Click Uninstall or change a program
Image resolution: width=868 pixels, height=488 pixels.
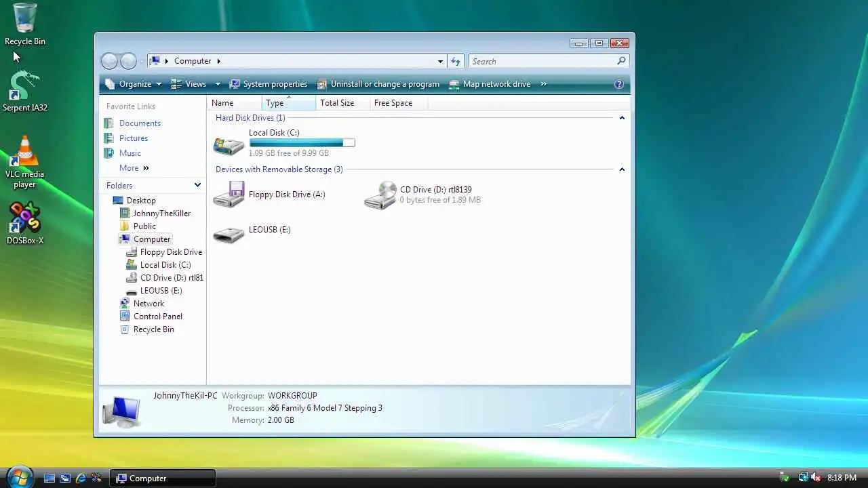pyautogui.click(x=378, y=84)
